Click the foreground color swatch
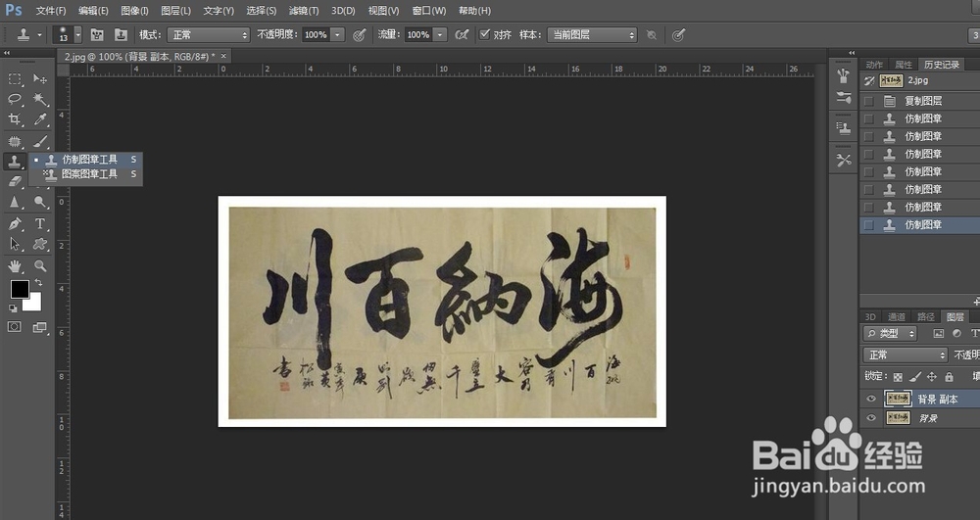 (20, 289)
